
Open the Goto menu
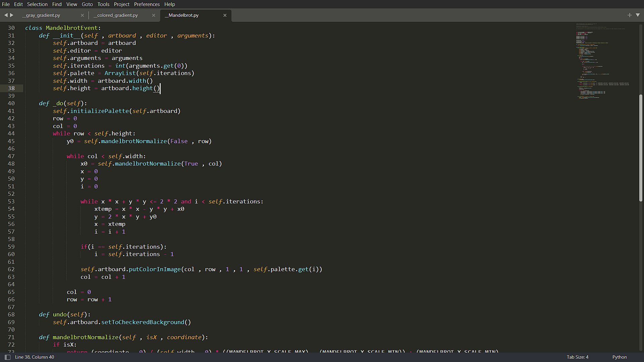click(x=87, y=4)
